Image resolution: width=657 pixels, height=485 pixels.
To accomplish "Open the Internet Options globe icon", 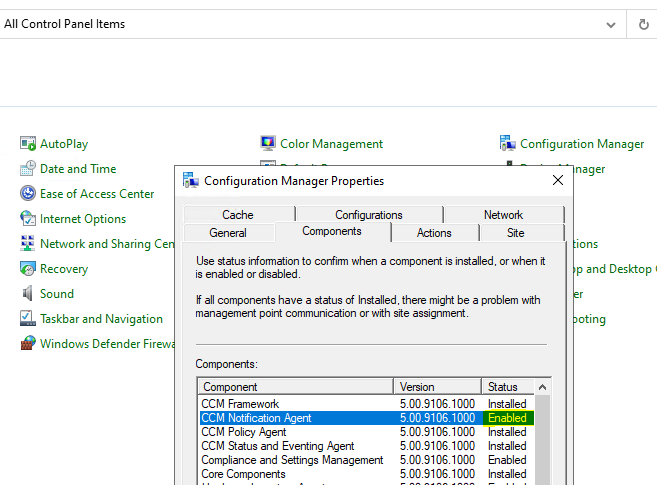I will point(28,218).
